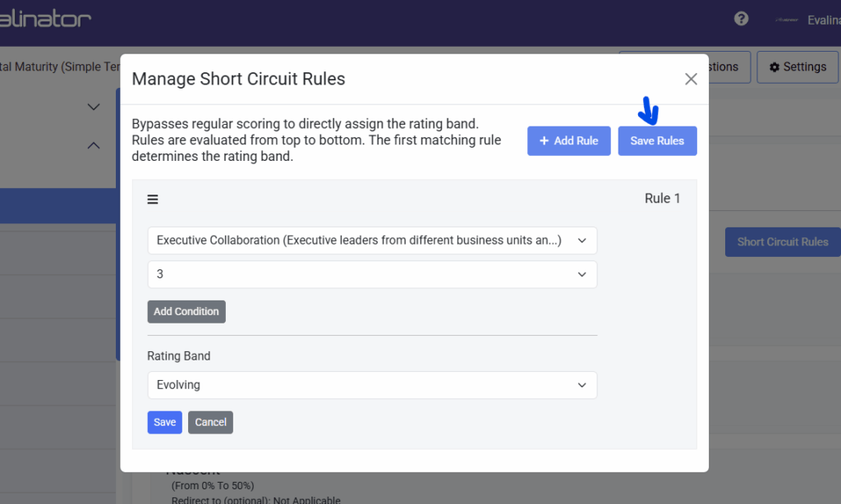The height and width of the screenshot is (504, 841).
Task: Click the Add Condition button
Action: tap(186, 312)
